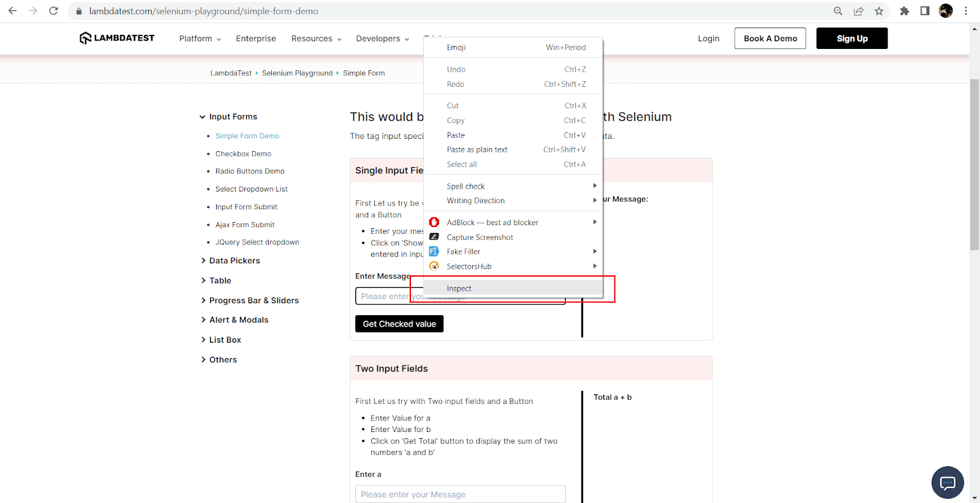This screenshot has height=503, width=980.
Task: Open Input Form Submit link
Action: pos(246,207)
